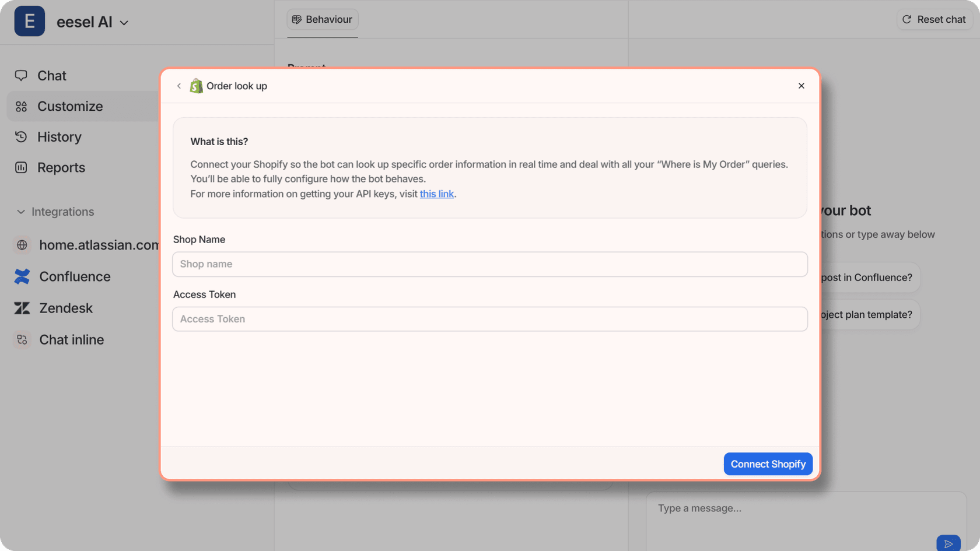This screenshot has width=980, height=551.
Task: Collapse the Integrations list chevron
Action: [21, 212]
